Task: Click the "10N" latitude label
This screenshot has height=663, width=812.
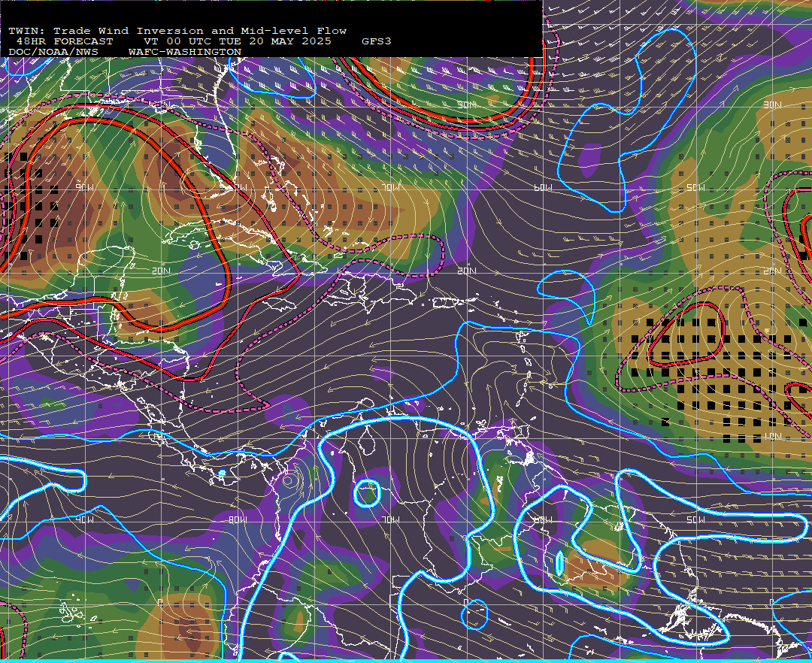Action: [x=772, y=436]
